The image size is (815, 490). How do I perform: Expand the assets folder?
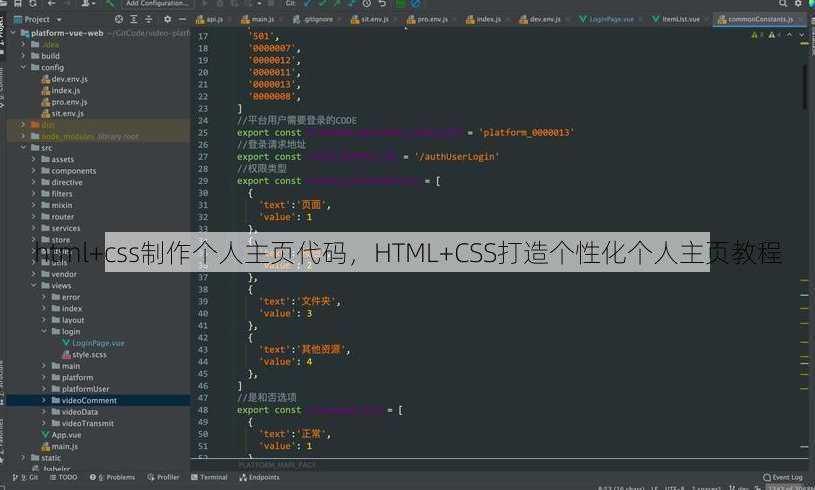(33, 159)
